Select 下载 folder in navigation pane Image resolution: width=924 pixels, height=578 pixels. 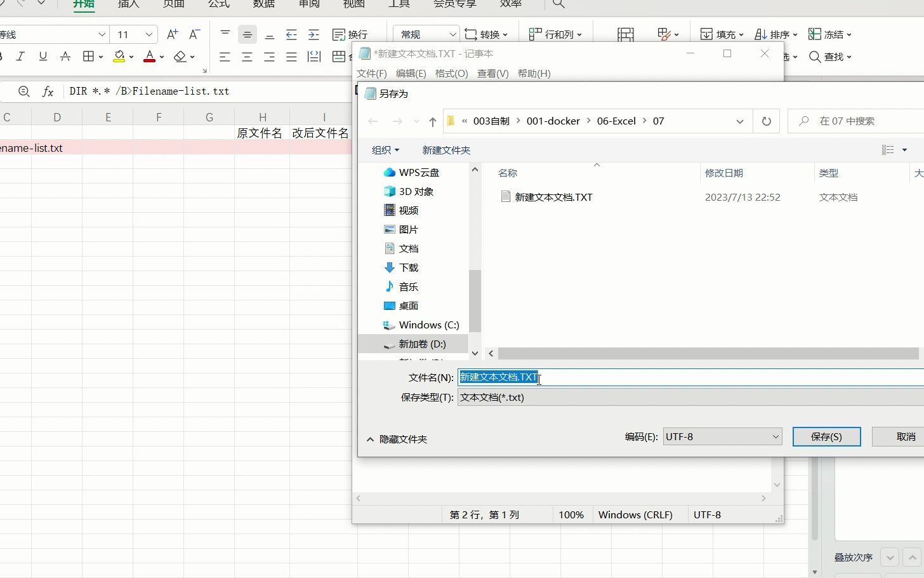[401, 268]
